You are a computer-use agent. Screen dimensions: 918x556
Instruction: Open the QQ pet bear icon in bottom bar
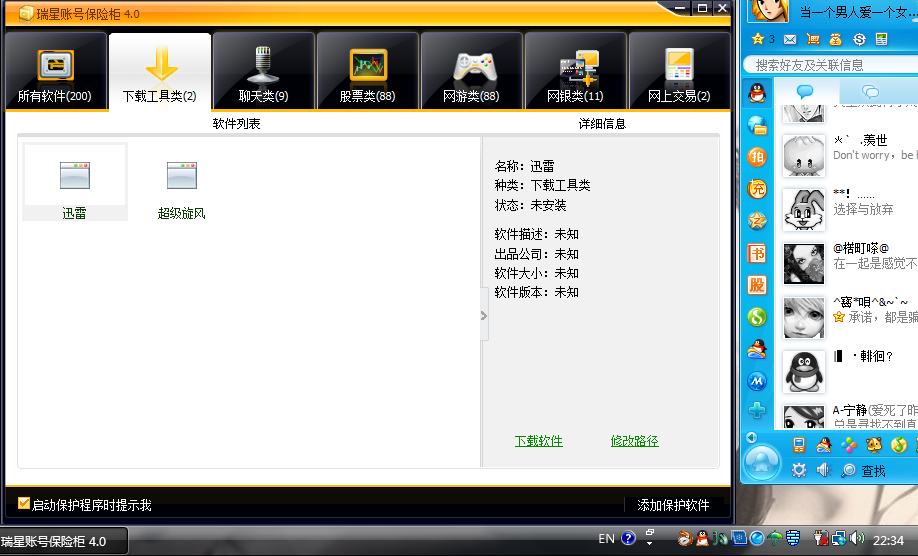click(x=874, y=445)
